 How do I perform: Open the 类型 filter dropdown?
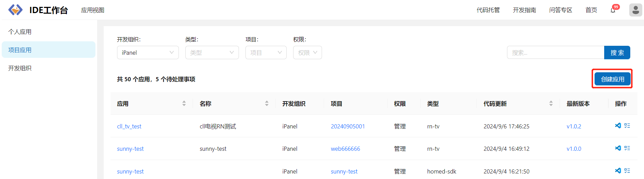[212, 53]
